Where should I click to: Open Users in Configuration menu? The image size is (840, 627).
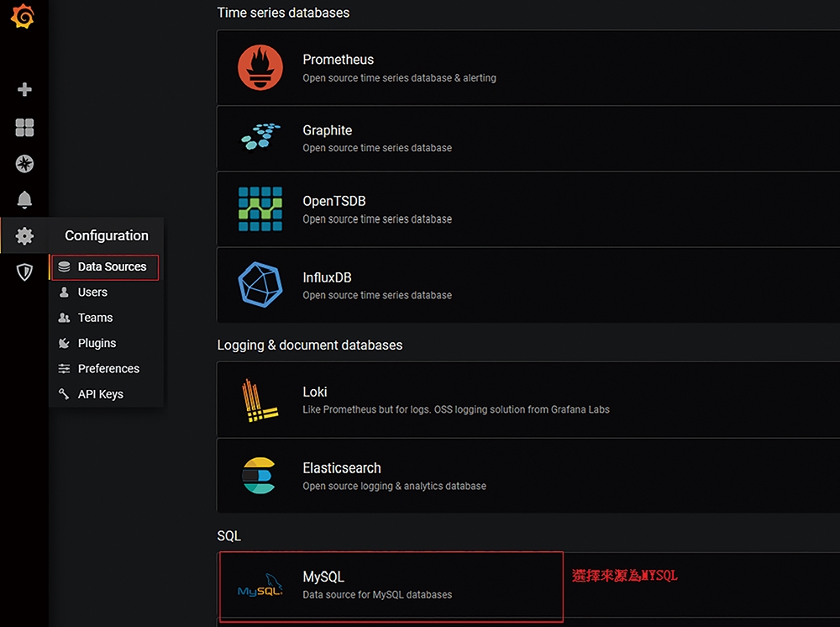coord(92,292)
